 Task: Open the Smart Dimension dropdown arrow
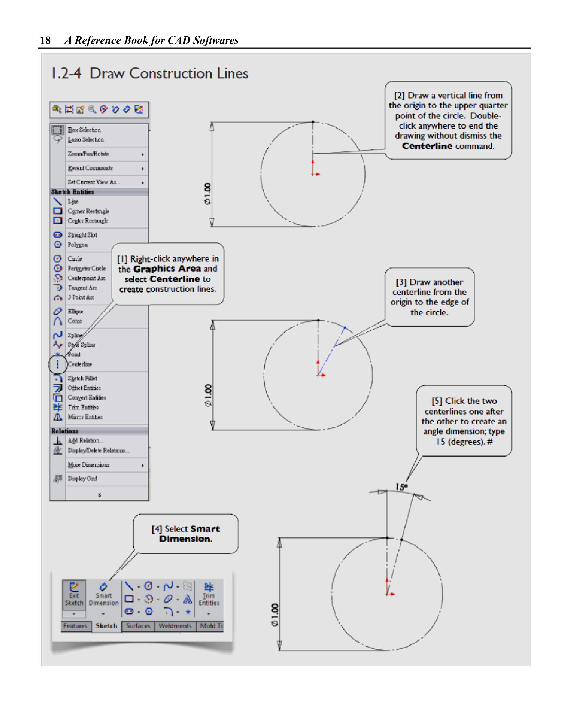103,614
